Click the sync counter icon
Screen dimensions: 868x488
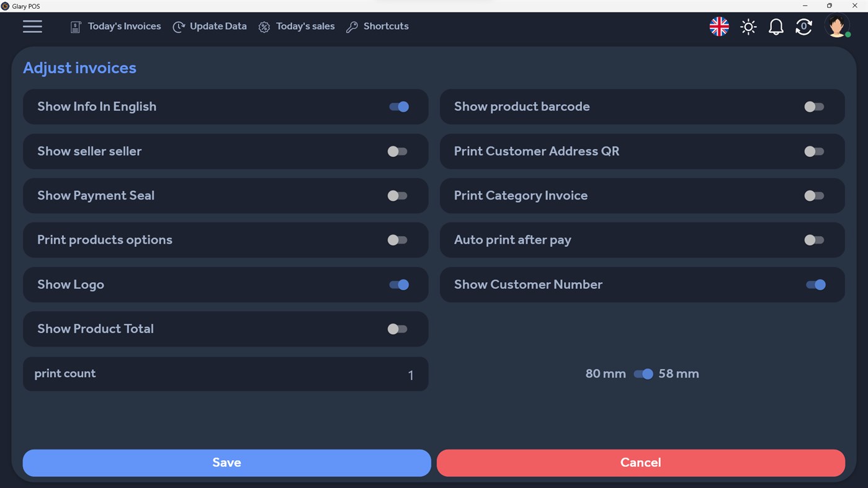(x=803, y=27)
